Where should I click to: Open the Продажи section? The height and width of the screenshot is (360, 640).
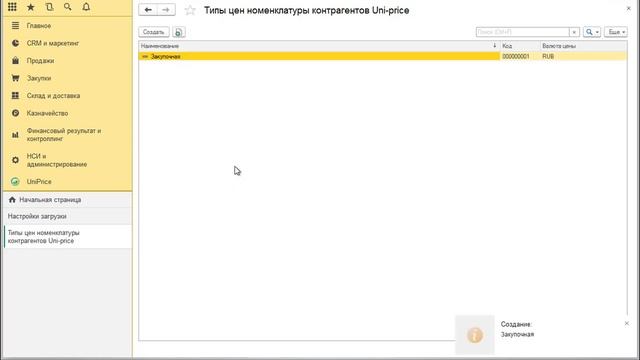tap(40, 61)
